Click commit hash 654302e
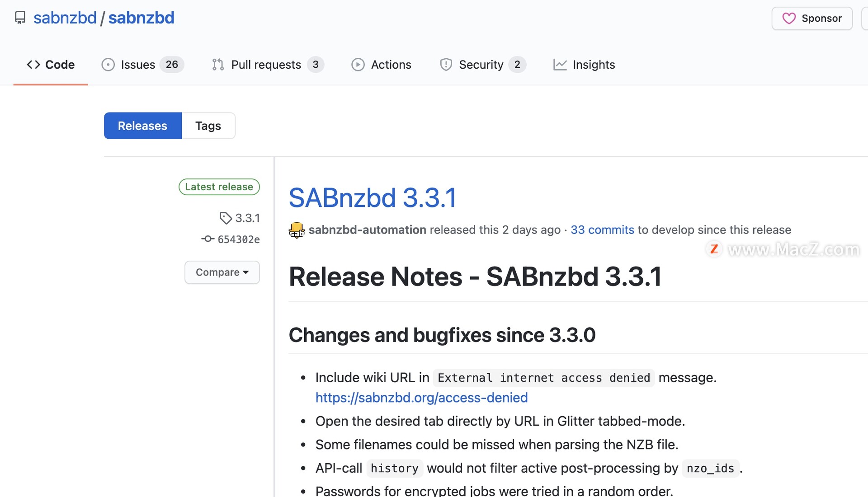868x497 pixels. (x=238, y=239)
